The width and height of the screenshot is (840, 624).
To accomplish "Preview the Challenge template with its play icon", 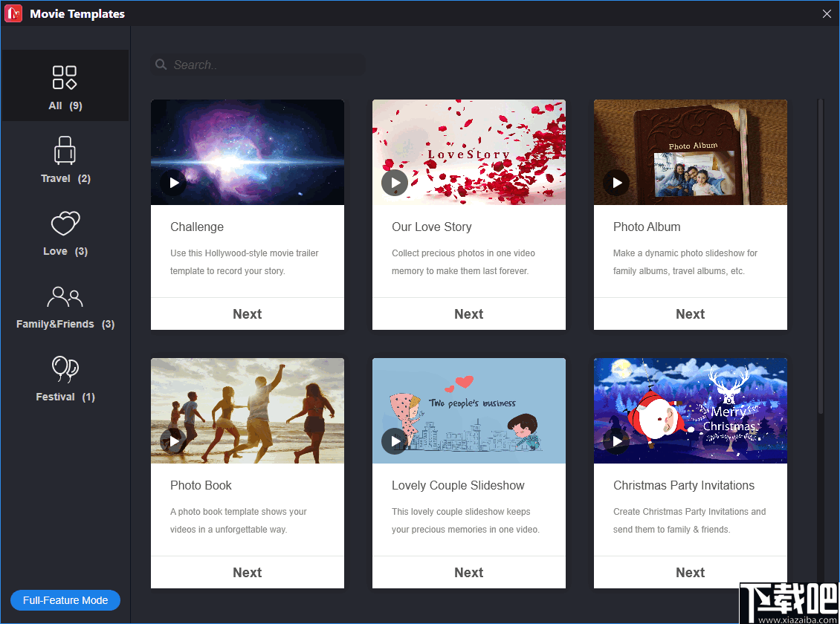I will pos(173,182).
